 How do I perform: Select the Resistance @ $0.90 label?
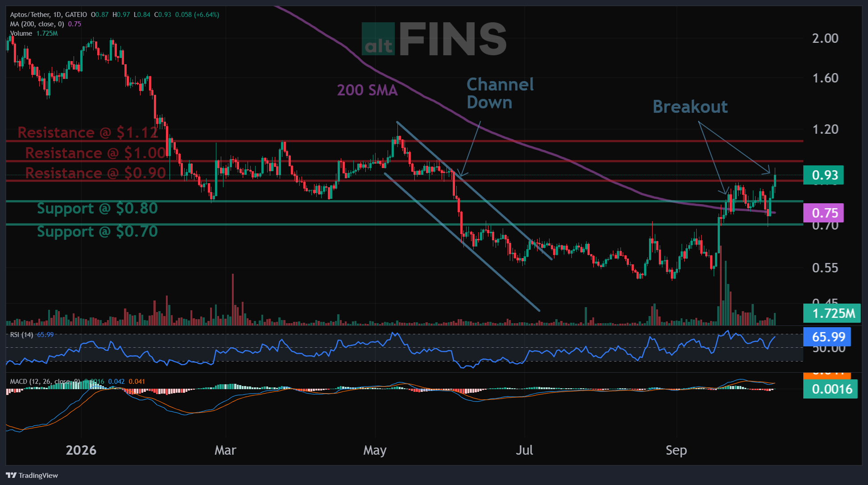(95, 173)
